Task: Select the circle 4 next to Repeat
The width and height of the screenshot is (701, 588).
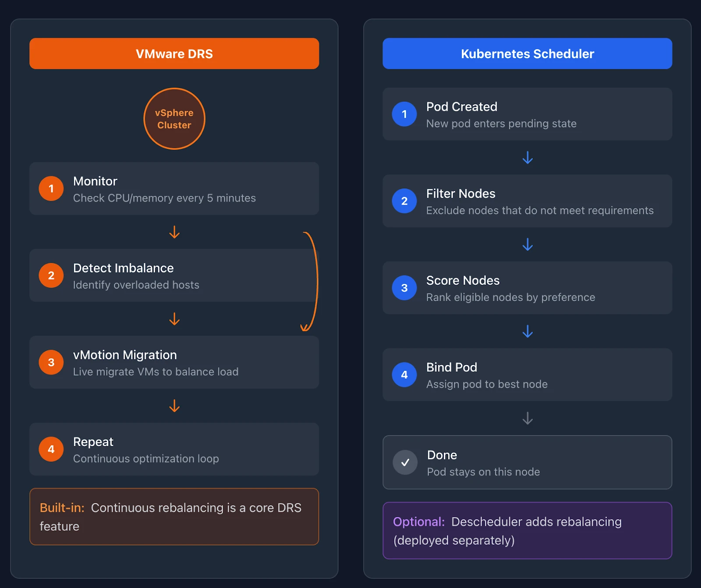Action: pyautogui.click(x=51, y=449)
